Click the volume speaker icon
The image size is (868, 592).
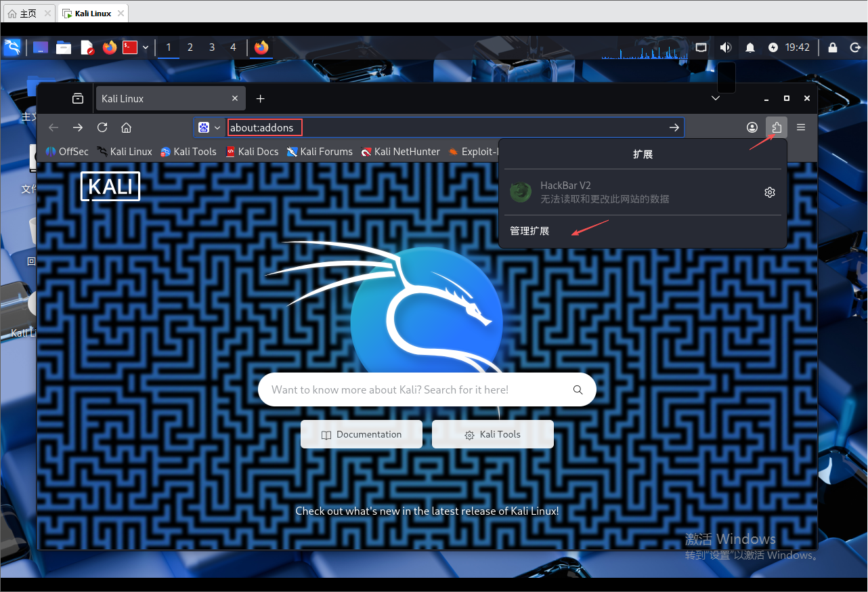[x=726, y=47]
